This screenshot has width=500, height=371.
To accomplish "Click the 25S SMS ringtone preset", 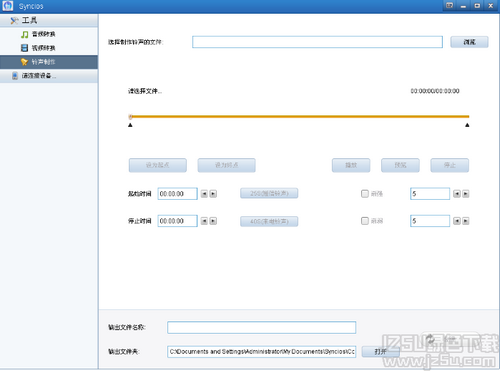I will [x=269, y=193].
